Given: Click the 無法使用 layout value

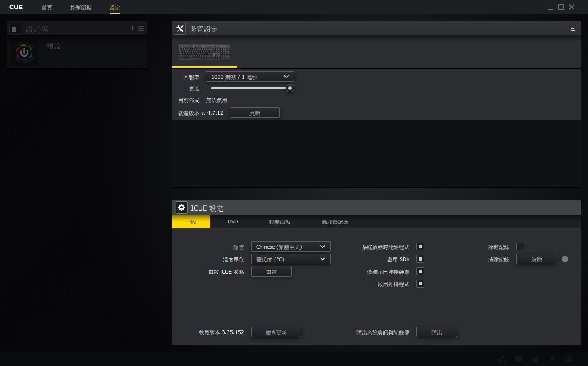Looking at the screenshot, I should (217, 100).
